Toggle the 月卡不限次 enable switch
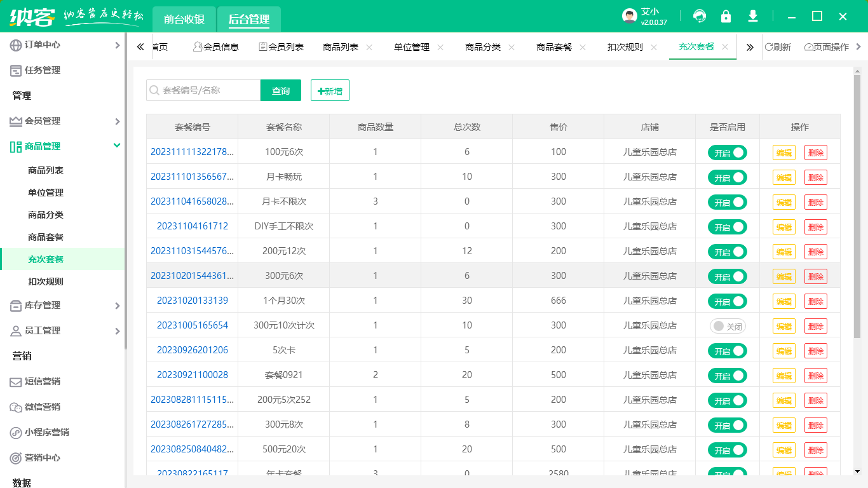The height and width of the screenshot is (488, 868). (x=728, y=202)
